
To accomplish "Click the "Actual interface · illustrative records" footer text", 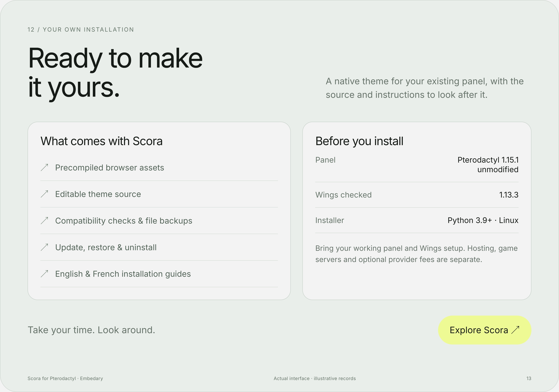I will pyautogui.click(x=315, y=378).
